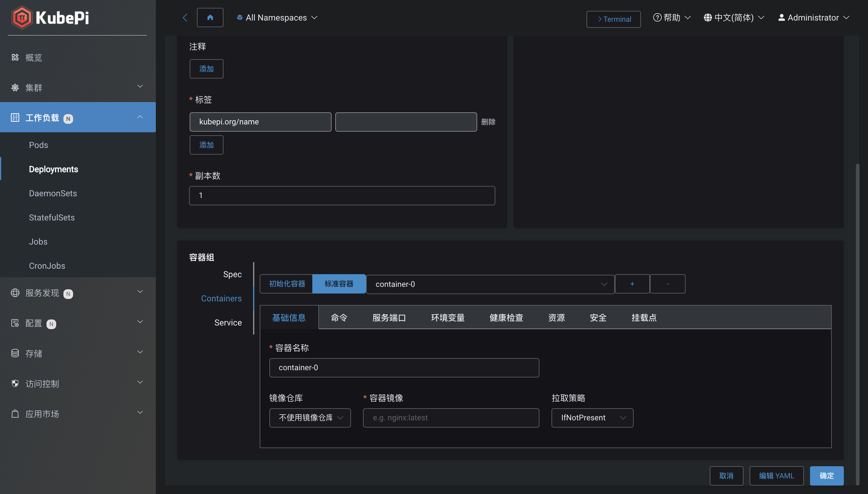
Task: Focus the 副本数 replicas field
Action: [342, 195]
